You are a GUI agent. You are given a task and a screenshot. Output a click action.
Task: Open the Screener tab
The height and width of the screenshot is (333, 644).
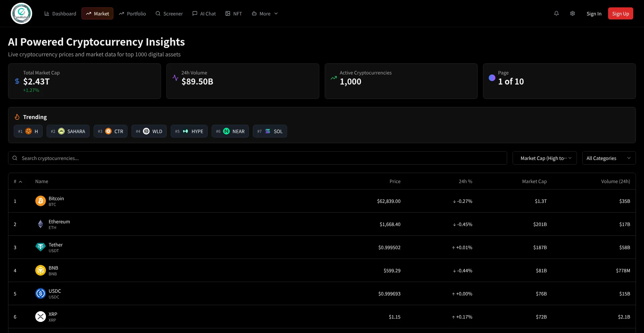(169, 13)
